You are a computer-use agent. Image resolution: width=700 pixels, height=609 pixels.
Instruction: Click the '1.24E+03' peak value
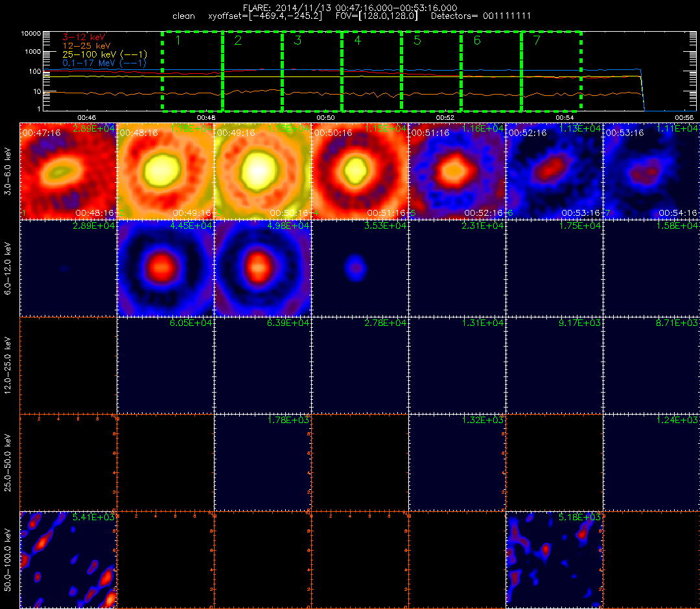point(677,420)
